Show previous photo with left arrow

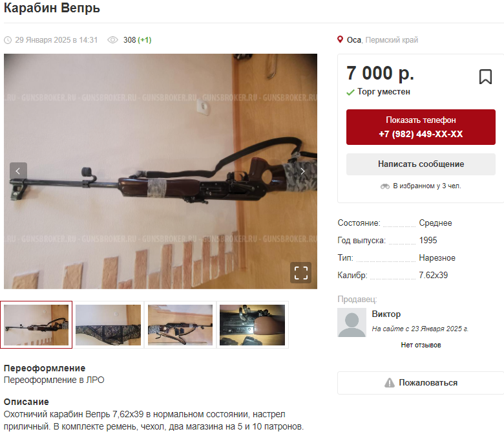pyautogui.click(x=18, y=171)
